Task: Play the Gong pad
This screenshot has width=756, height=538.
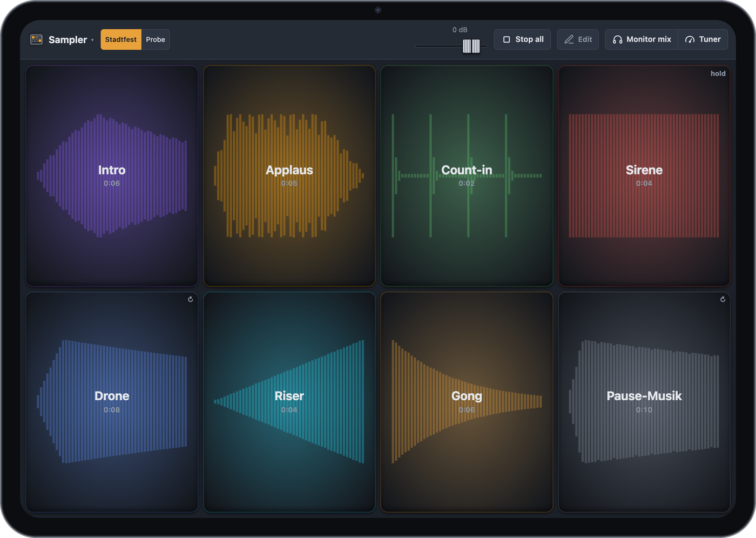Action: point(467,402)
